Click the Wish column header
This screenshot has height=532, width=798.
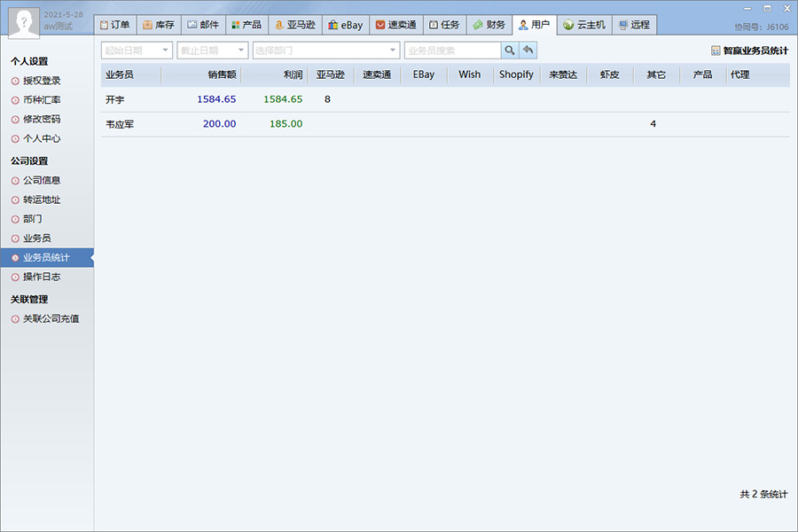[x=470, y=74]
